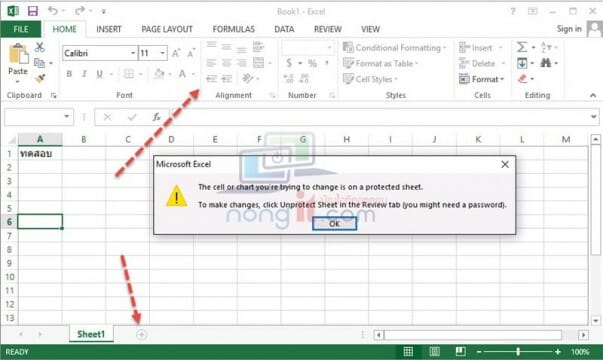Image resolution: width=603 pixels, height=360 pixels.
Task: Switch to the REVIEW tab
Action: 328,29
